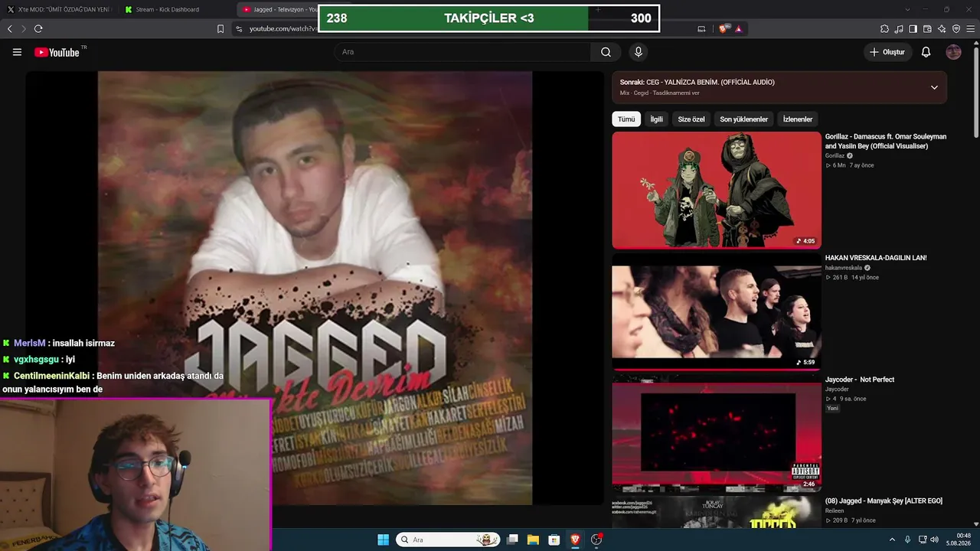
Task: Open the YouTube account avatar menu
Action: (953, 52)
